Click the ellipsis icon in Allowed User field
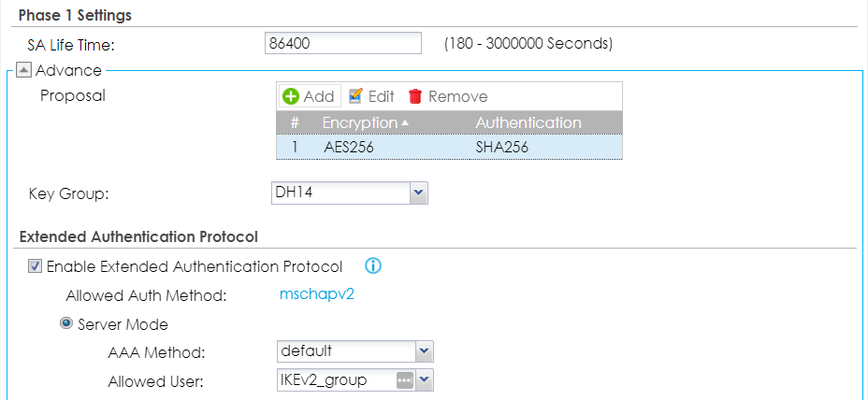This screenshot has height=400, width=868. (x=404, y=379)
